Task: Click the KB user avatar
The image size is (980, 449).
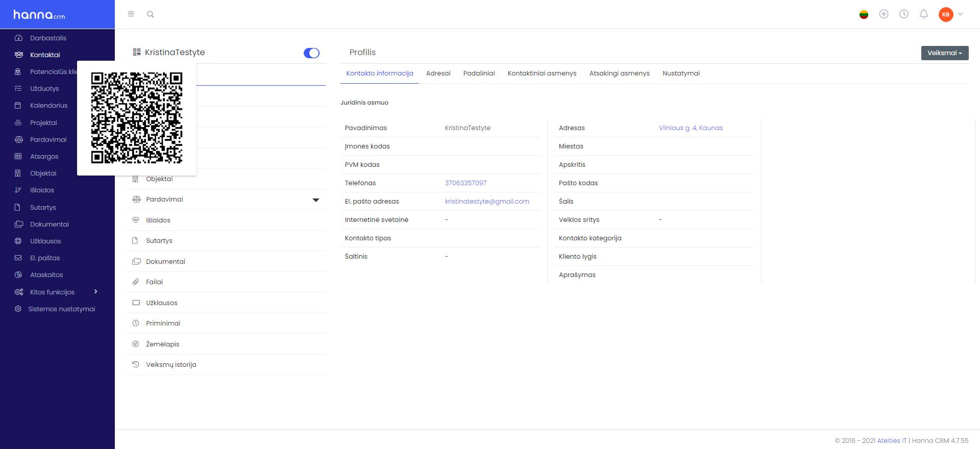Action: click(x=946, y=14)
